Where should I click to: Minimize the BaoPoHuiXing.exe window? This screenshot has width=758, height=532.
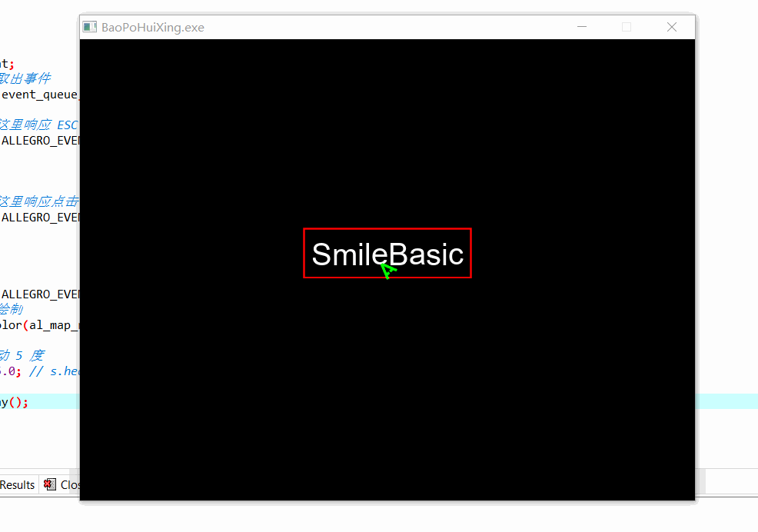582,27
